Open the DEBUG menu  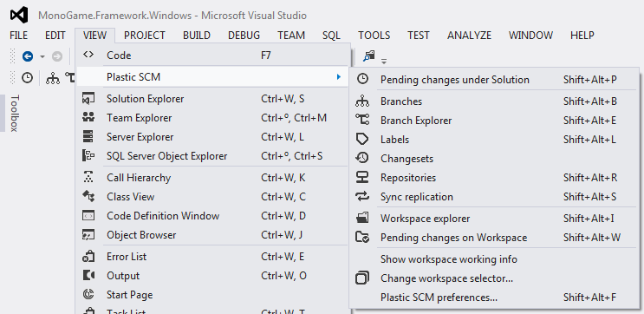click(244, 36)
